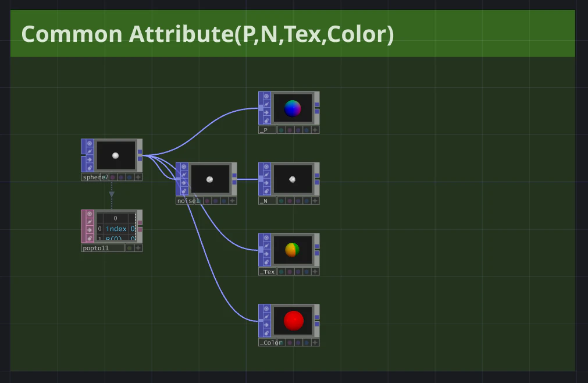
Task: Toggle the Lock flag on _N node
Action: pos(266,191)
